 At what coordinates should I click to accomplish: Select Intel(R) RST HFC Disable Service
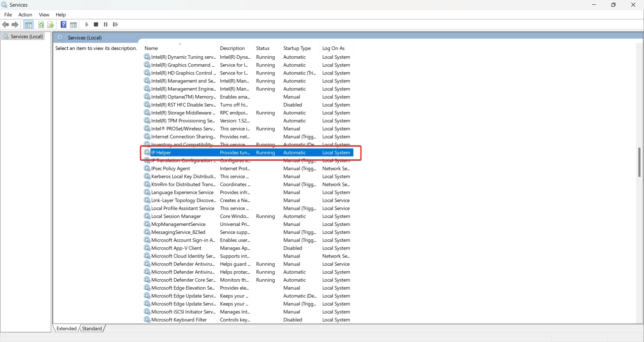[x=248, y=105]
